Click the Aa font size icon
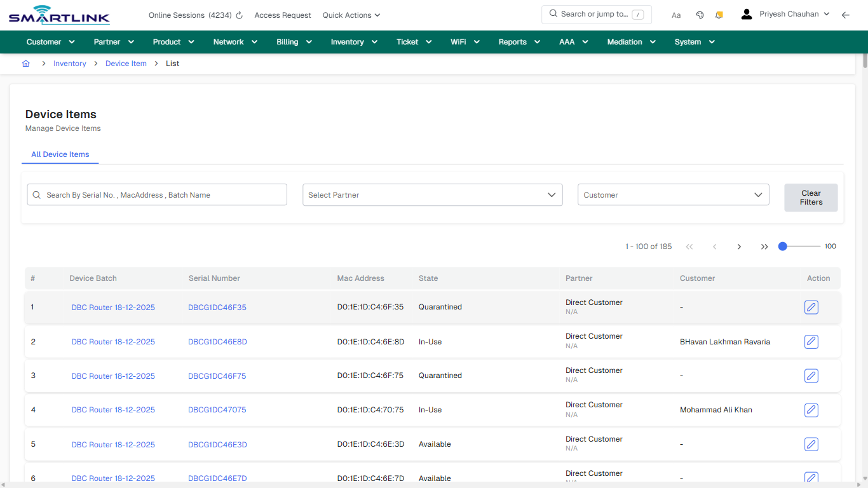Screen dimensions: 868x488 (676, 15)
